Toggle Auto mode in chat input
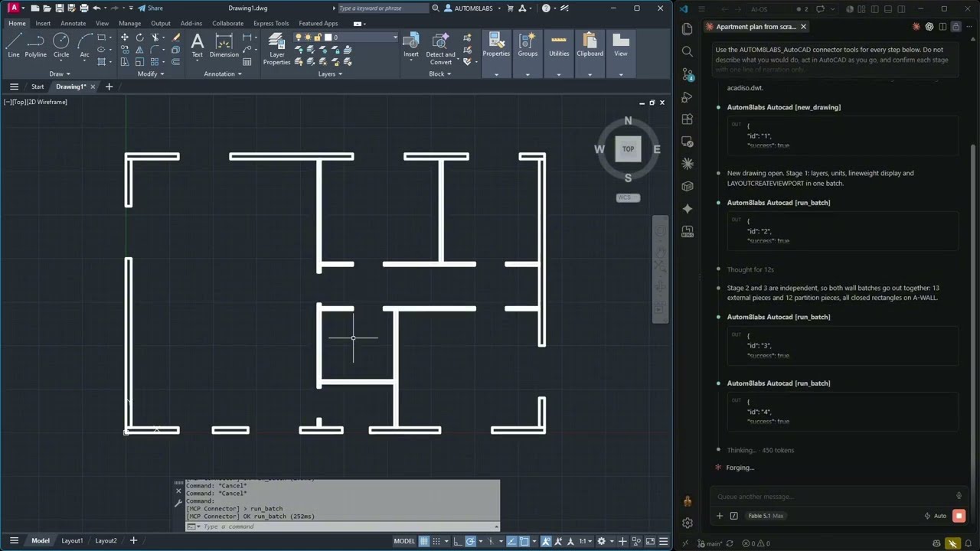The height and width of the screenshot is (551, 980). tap(935, 516)
